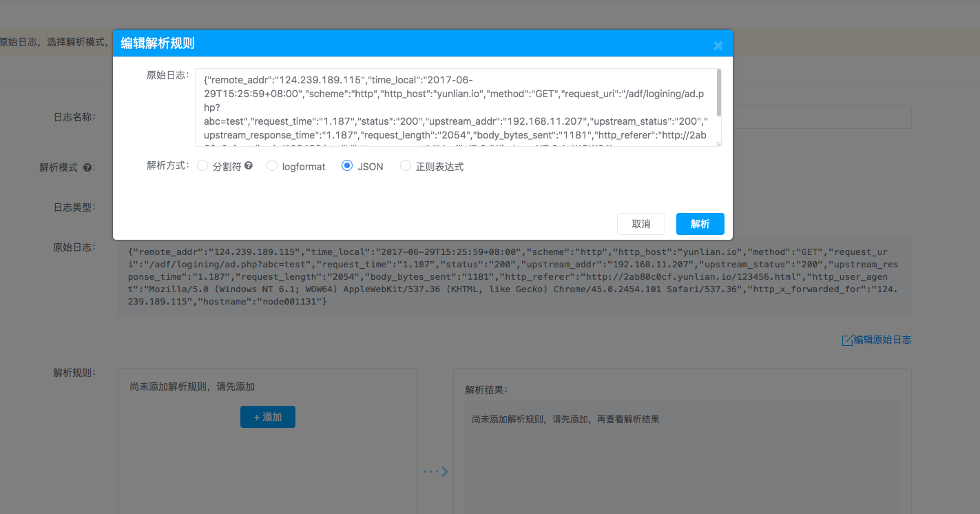Select the 分割符 radio option
Viewport: 980px width, 514px height.
point(202,166)
